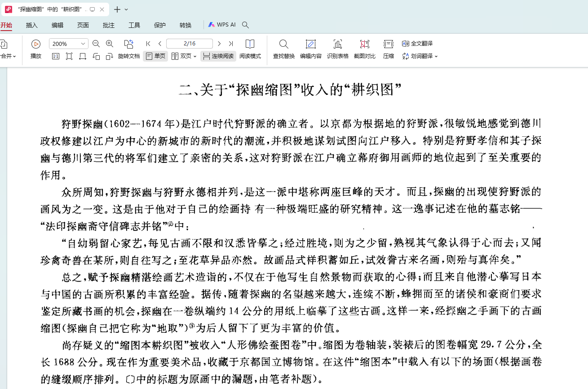The height and width of the screenshot is (389, 588).
Task: Click the Rotate Document (旋转文档) icon
Action: tap(128, 44)
